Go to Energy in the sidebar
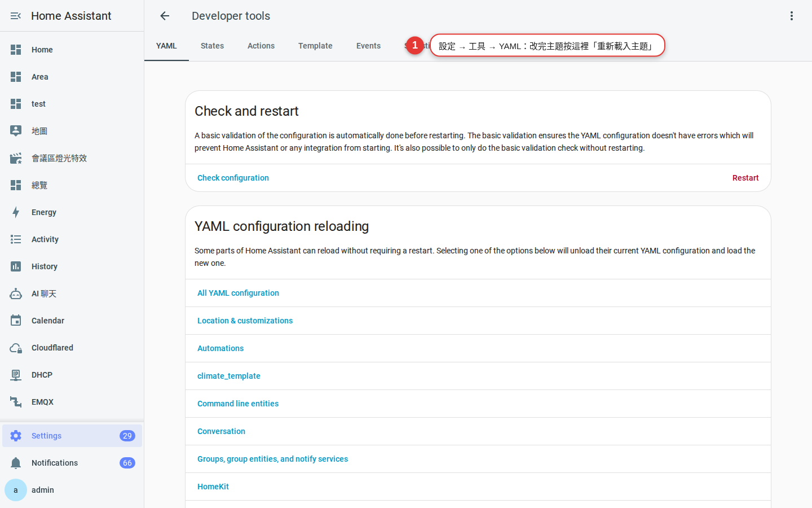This screenshot has width=812, height=508. coord(72,212)
